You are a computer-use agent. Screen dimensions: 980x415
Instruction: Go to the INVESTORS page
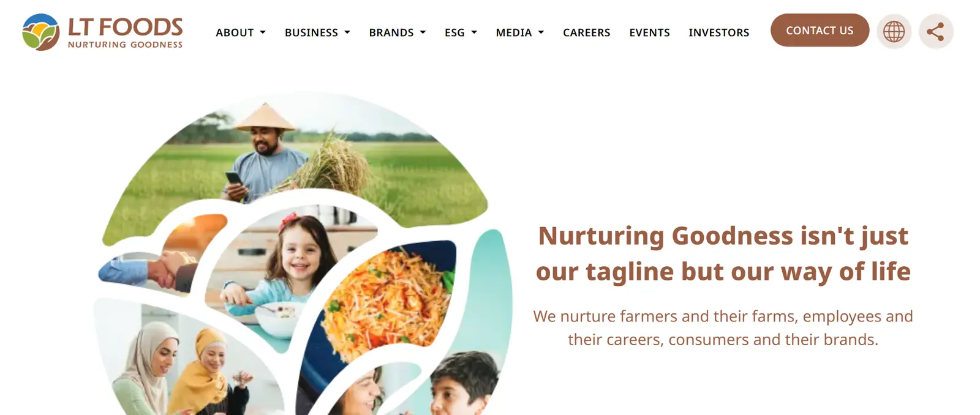pos(718,32)
